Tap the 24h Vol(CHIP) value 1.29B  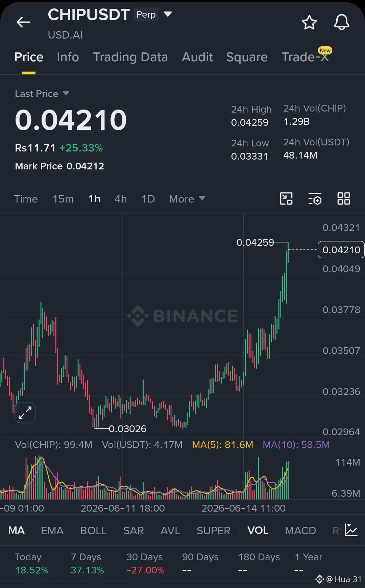[x=296, y=121]
